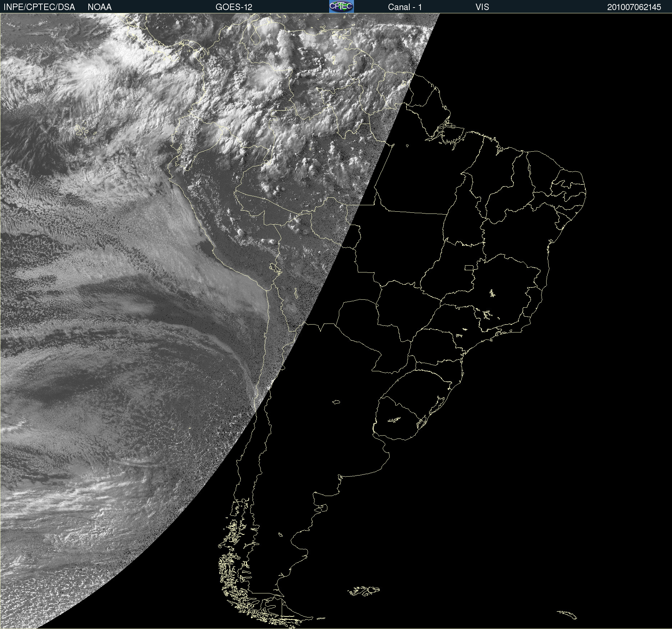The width and height of the screenshot is (672, 629).
Task: Click the NOAA label in header
Action: tap(100, 7)
